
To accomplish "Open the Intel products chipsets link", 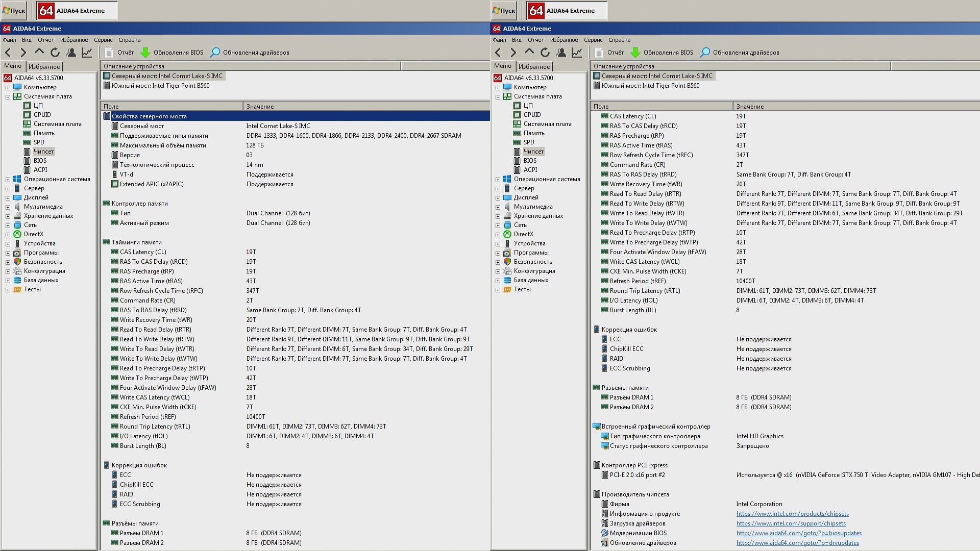I will pyautogui.click(x=792, y=514).
